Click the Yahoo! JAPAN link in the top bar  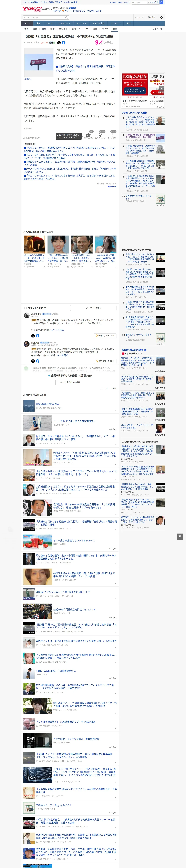(x=116, y=2)
